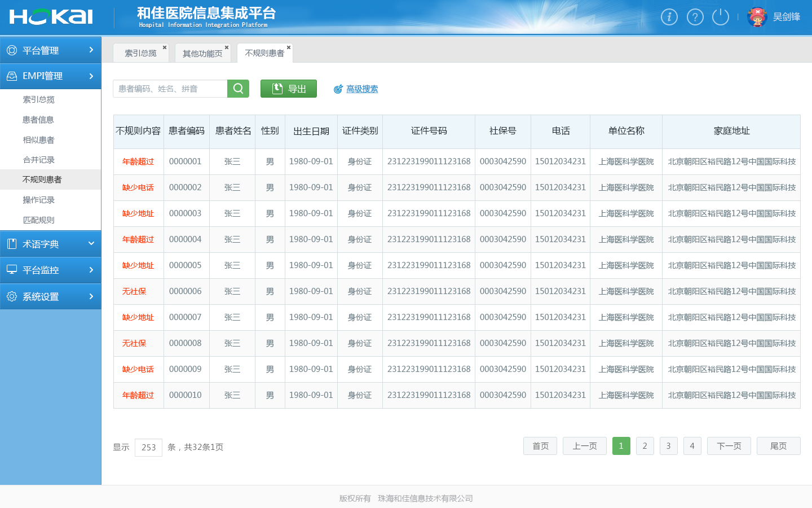This screenshot has width=812, height=508.
Task: Go to page 2
Action: coord(645,446)
